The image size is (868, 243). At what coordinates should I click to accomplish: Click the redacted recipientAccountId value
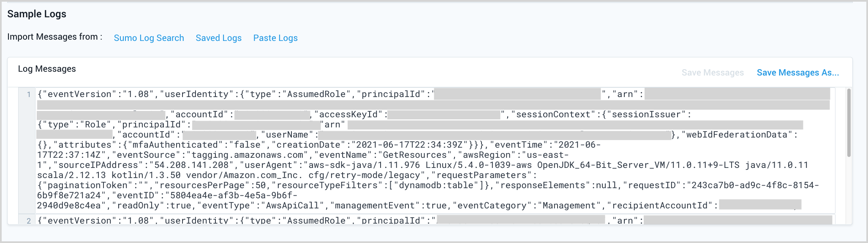tap(759, 205)
